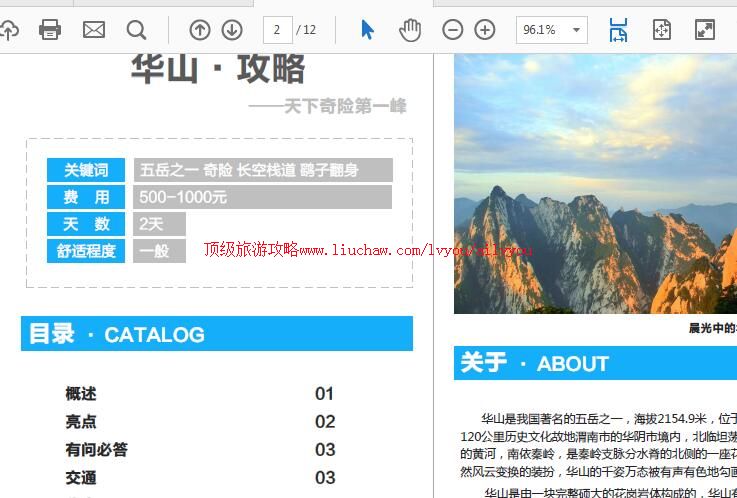Go to the previous page arrow
737x498 pixels.
(x=200, y=30)
